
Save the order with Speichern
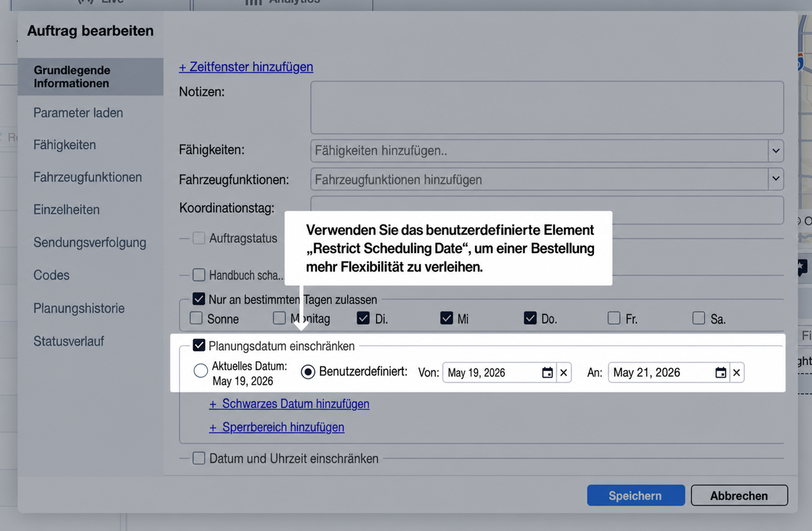point(636,495)
